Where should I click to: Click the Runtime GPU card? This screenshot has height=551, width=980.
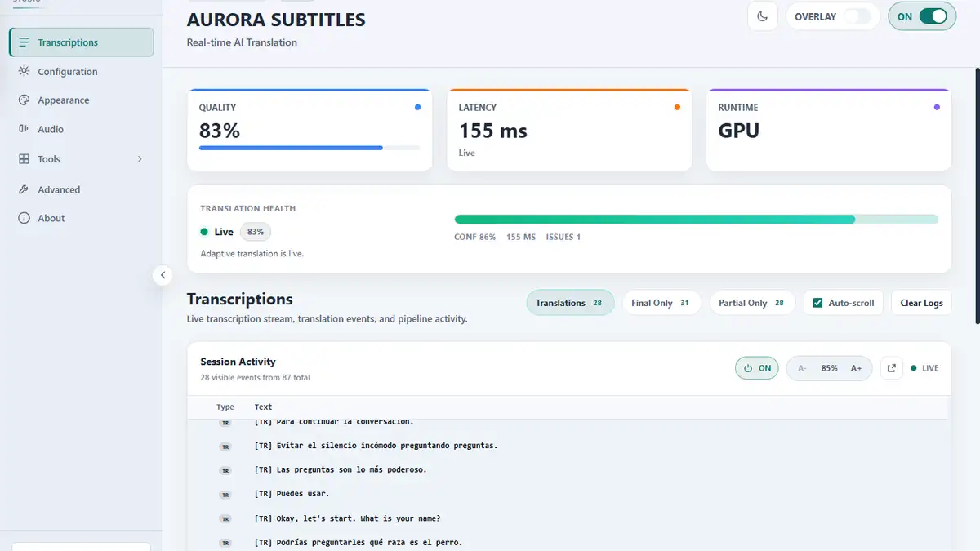pos(829,130)
